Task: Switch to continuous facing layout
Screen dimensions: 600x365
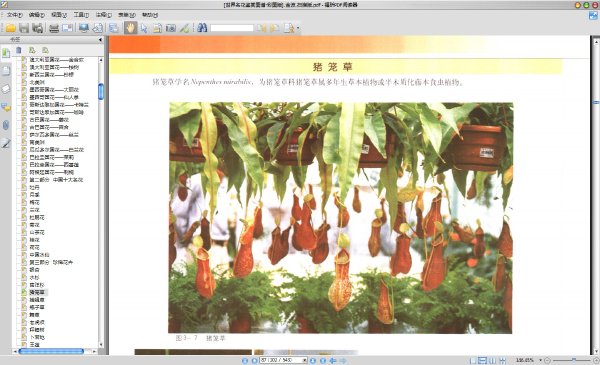Action: tap(502, 360)
